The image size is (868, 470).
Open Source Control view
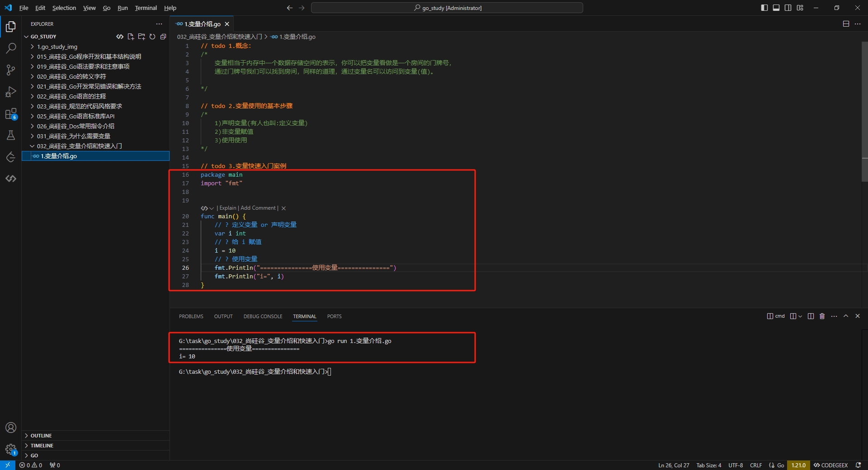[11, 70]
